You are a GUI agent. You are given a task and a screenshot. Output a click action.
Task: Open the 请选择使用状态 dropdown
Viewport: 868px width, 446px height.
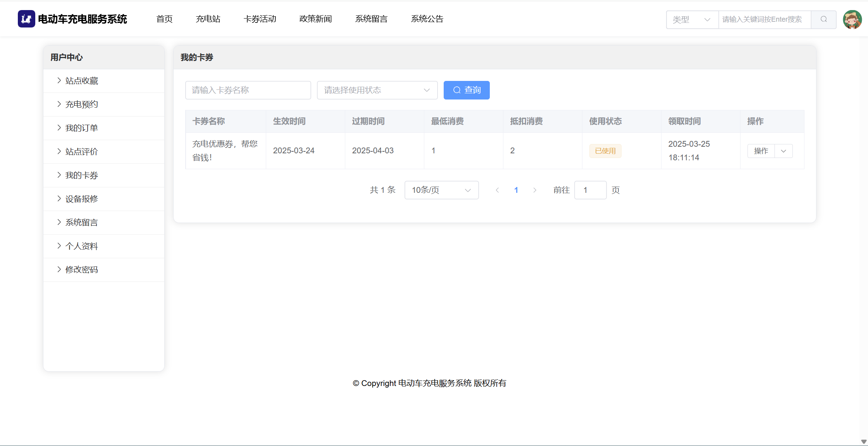tap(377, 90)
